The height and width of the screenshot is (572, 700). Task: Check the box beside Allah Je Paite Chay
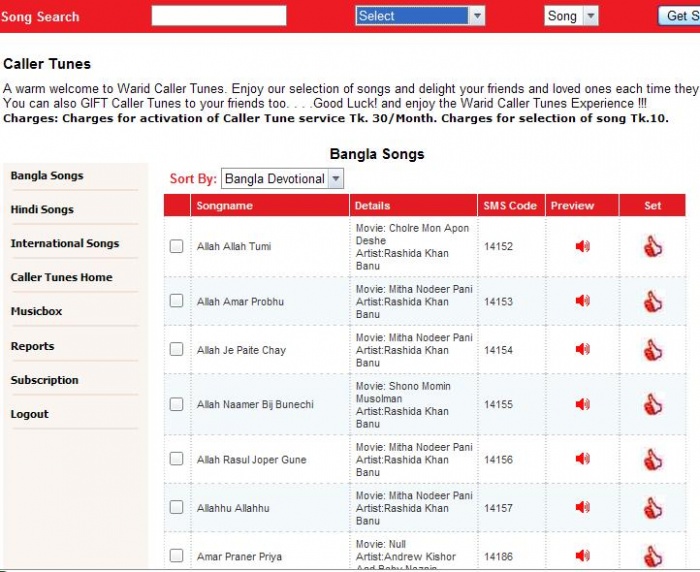(x=177, y=349)
